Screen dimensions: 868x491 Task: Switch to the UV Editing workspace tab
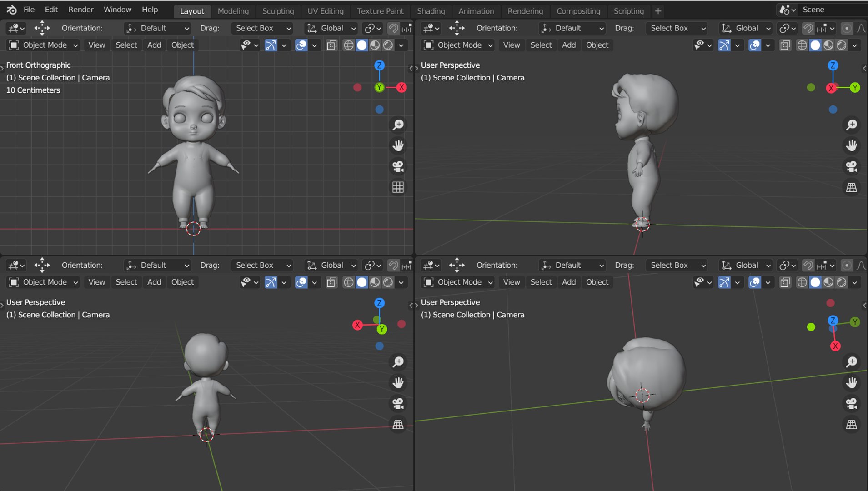tap(325, 11)
